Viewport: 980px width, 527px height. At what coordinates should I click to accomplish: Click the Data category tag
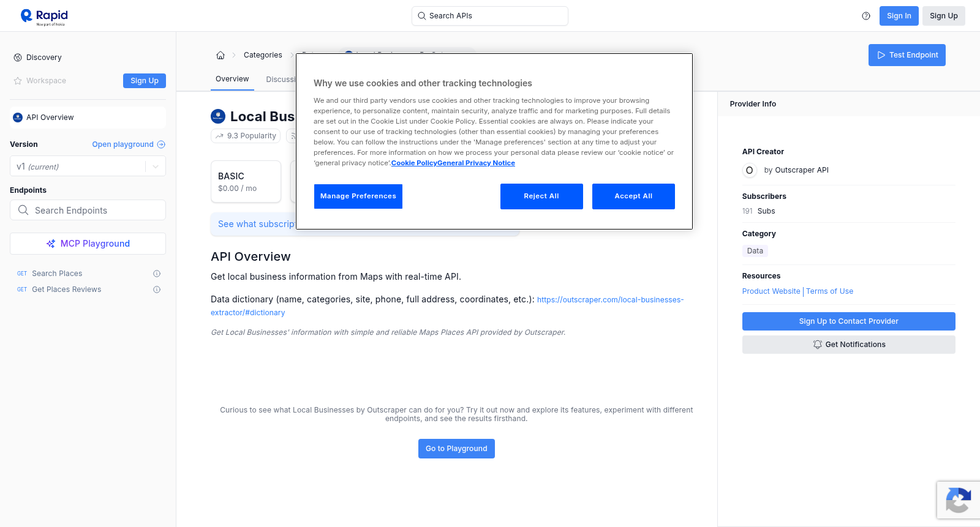coord(755,251)
